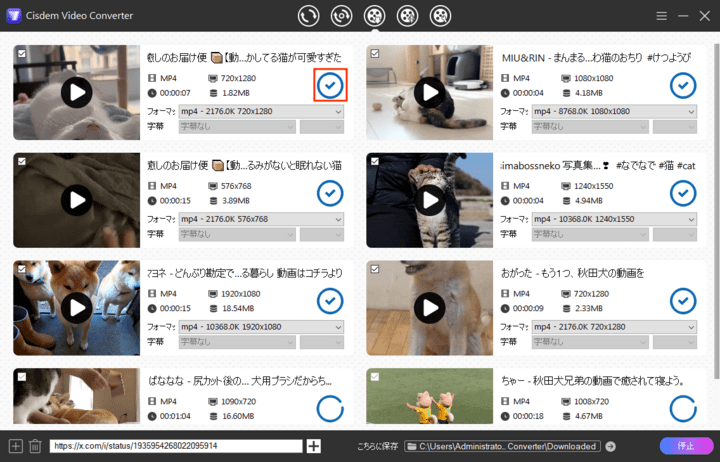Click completed checkmark on MIU&RIN video

point(683,86)
